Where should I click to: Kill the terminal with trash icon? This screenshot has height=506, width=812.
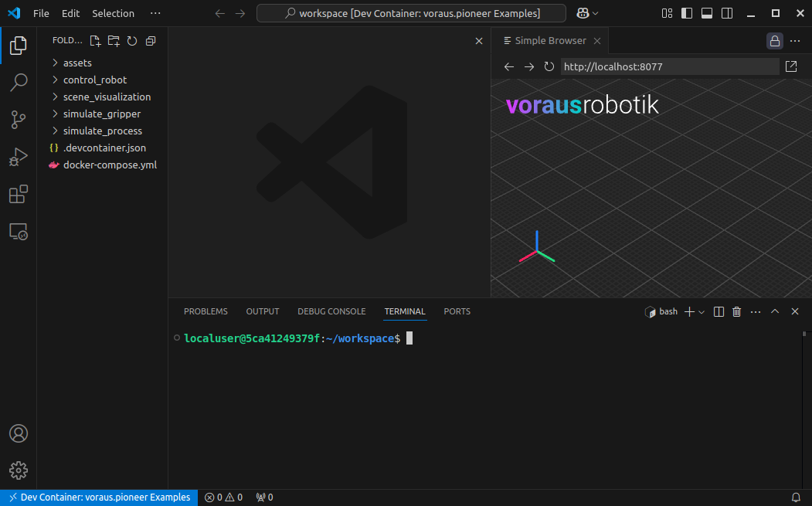736,312
